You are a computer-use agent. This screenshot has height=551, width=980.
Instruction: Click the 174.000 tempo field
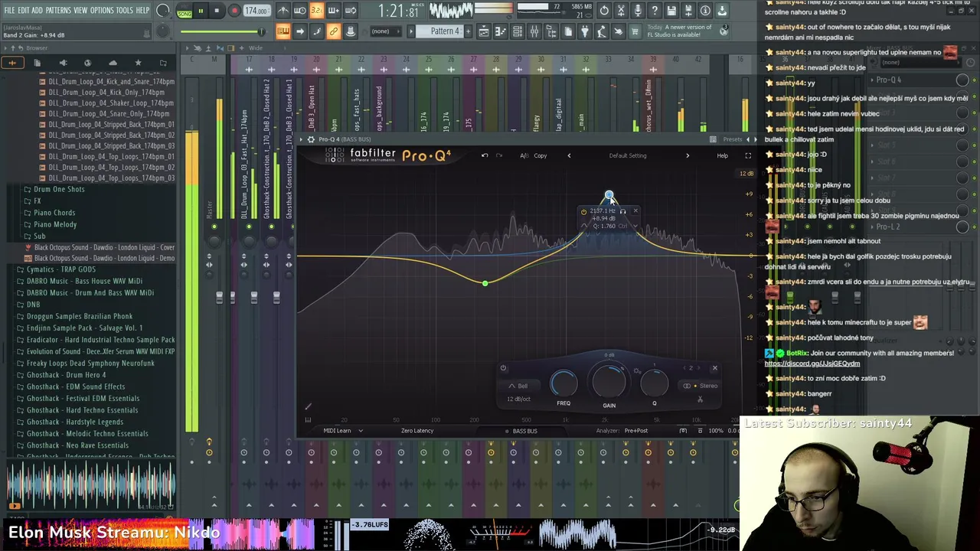coord(256,11)
